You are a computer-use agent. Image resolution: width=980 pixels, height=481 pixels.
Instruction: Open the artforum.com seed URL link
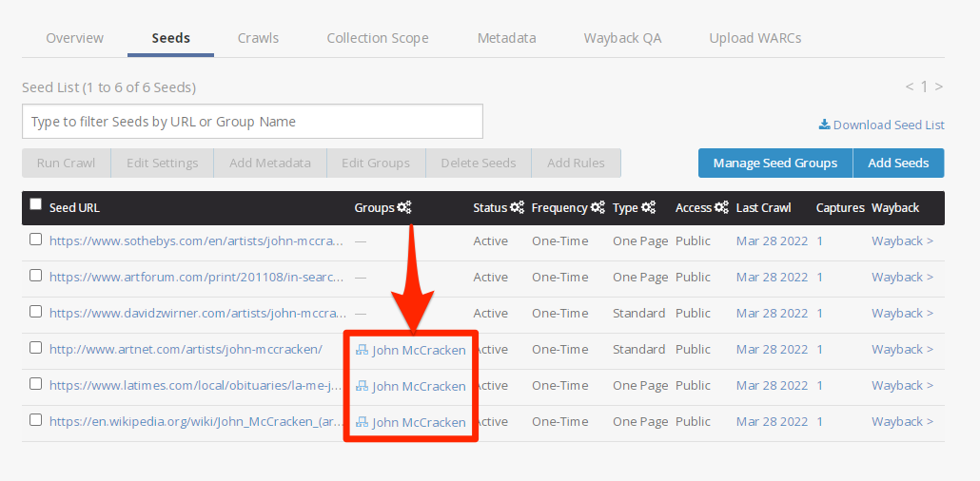(x=197, y=277)
